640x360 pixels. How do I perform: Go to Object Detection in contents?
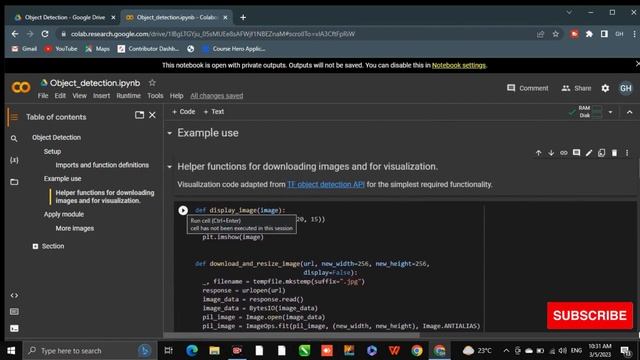click(x=56, y=138)
